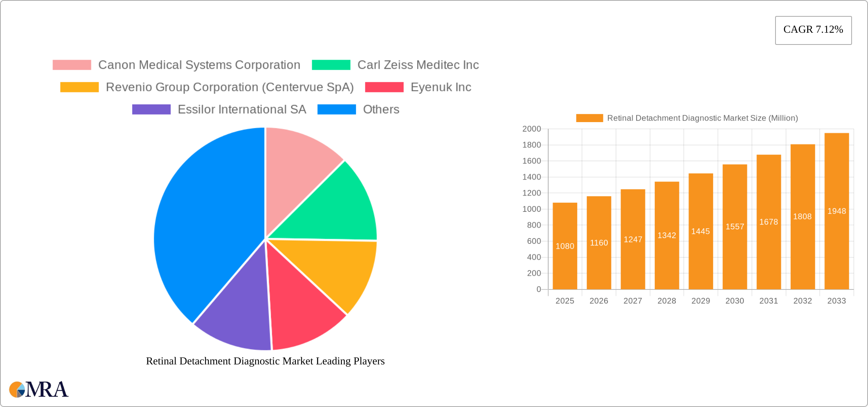The height and width of the screenshot is (407, 868).
Task: Click the 2033 x-axis label
Action: 837,301
